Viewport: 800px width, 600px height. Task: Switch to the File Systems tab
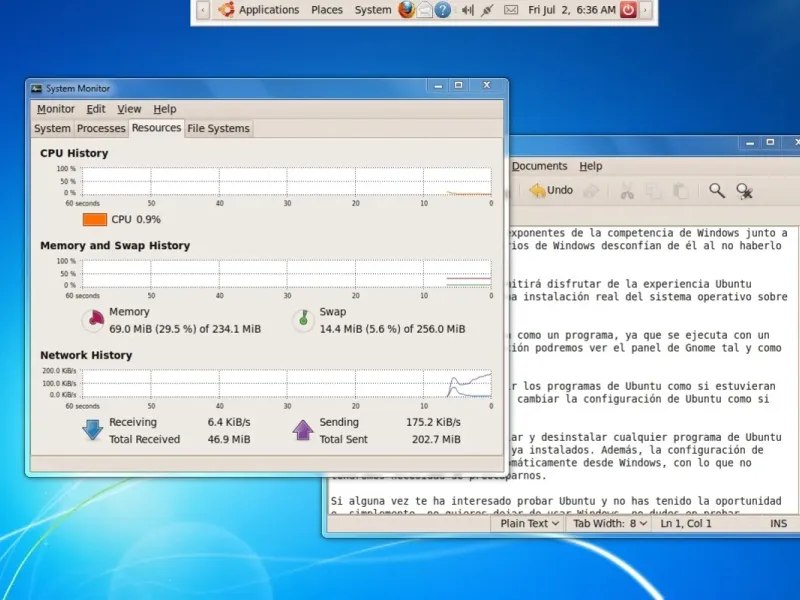(x=218, y=128)
